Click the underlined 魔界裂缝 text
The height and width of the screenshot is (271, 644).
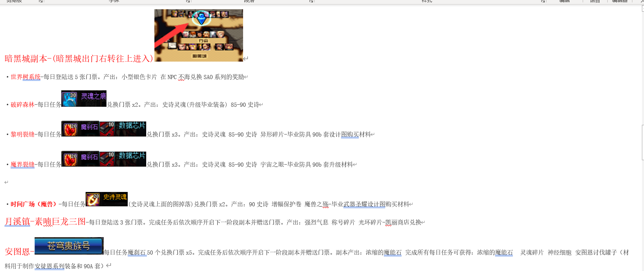click(23, 165)
